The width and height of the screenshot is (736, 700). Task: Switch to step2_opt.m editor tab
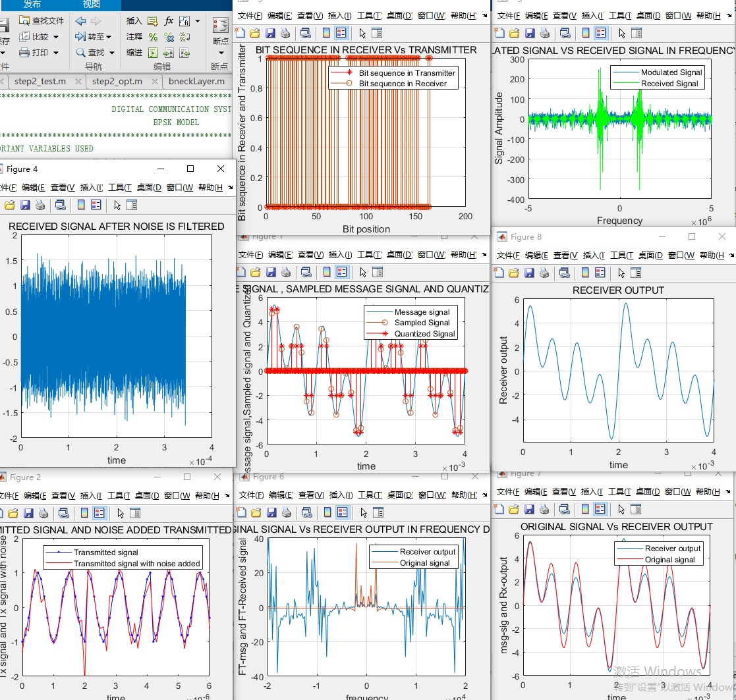point(117,81)
